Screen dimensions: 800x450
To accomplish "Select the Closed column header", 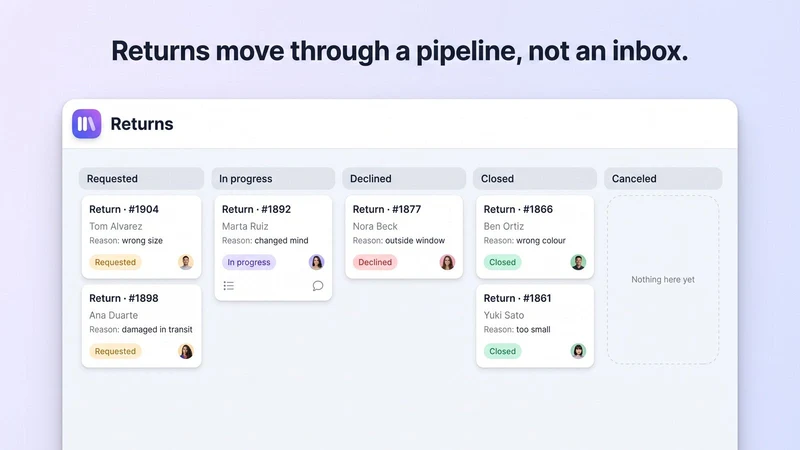I will point(535,179).
